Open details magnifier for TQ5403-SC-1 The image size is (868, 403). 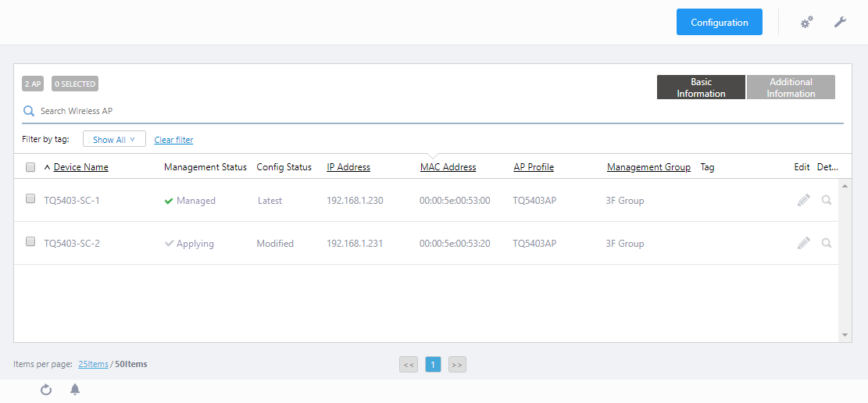click(x=827, y=201)
